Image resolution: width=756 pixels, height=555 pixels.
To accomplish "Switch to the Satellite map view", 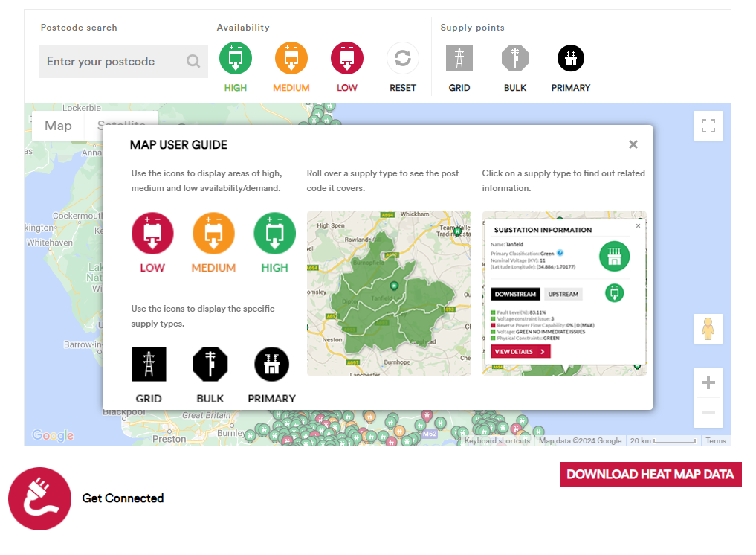I will click(121, 126).
